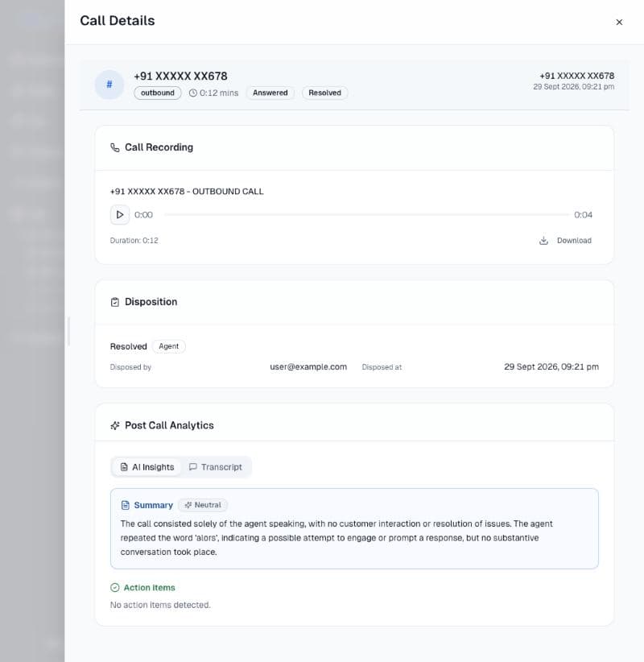Screen dimensions: 644x662
Task: Click the Resolved badge in header
Action: [x=324, y=93]
